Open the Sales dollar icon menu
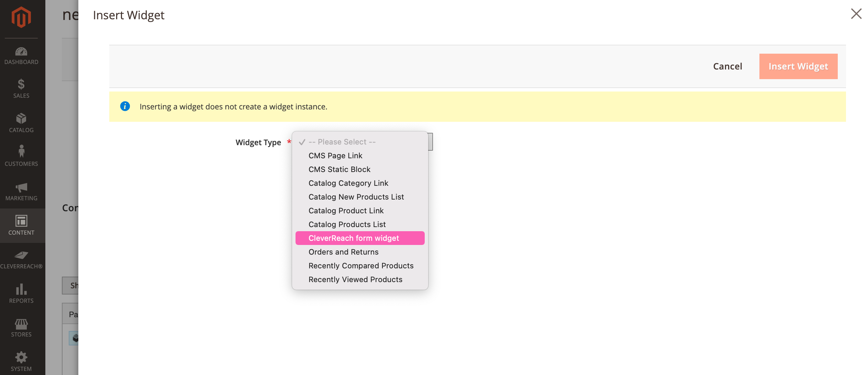 [21, 88]
